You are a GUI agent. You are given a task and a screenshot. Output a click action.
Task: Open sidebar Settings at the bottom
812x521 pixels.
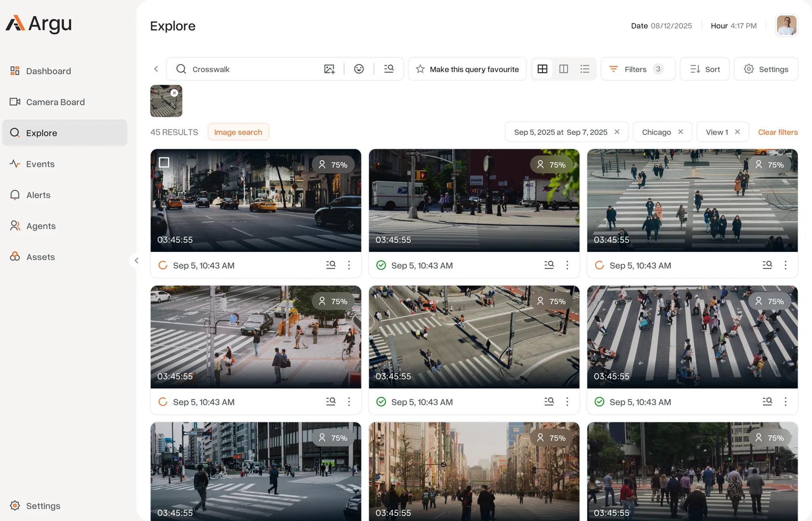tap(36, 506)
